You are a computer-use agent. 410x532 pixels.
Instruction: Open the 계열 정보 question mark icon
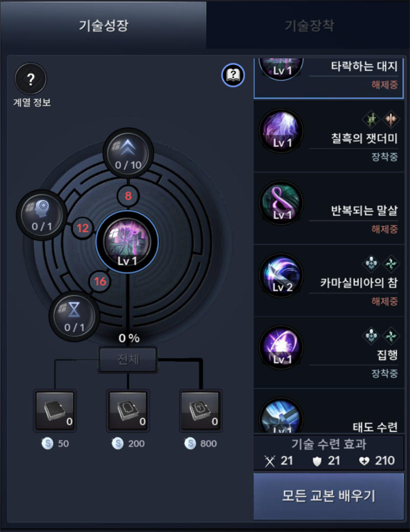(x=31, y=78)
